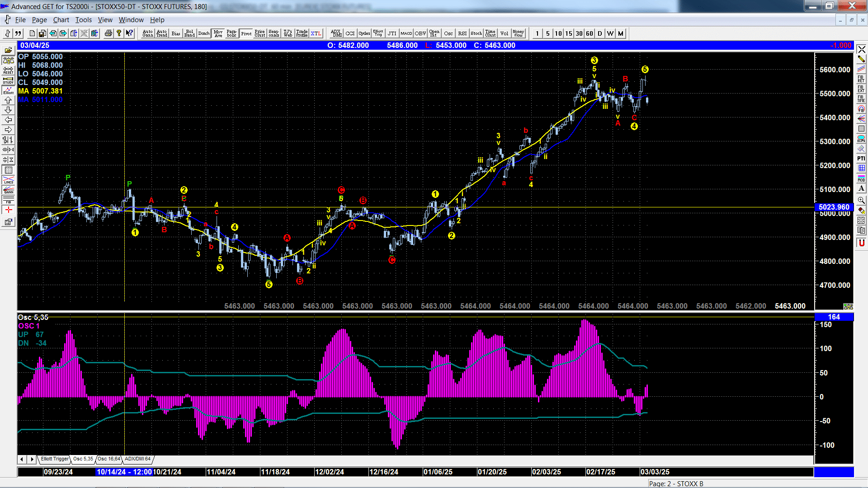The width and height of the screenshot is (868, 488).
Task: Click the red U icon in right sidebar
Action: point(861,243)
